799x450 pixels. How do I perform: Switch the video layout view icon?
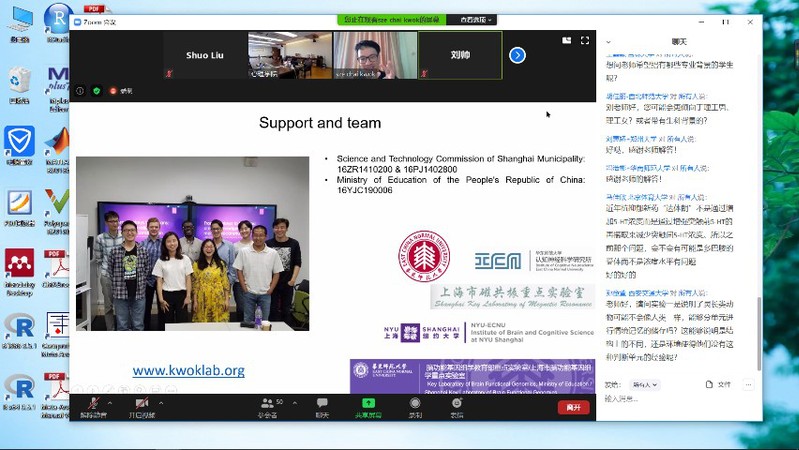[566, 41]
